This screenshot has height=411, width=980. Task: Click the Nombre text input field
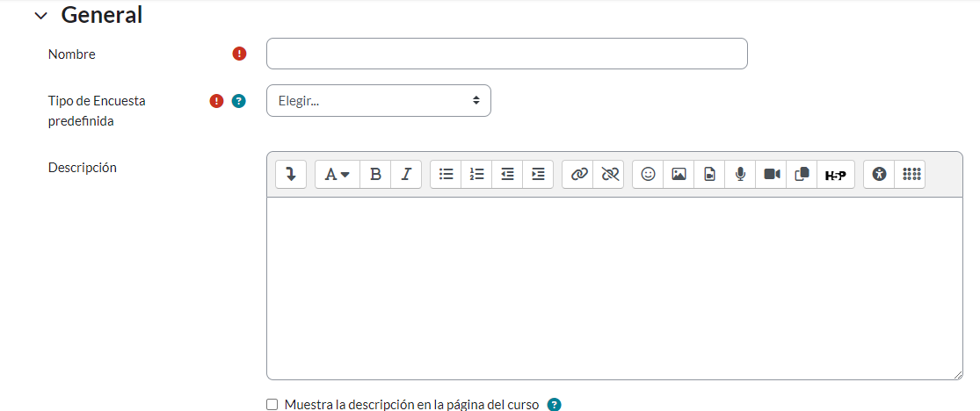click(x=506, y=54)
